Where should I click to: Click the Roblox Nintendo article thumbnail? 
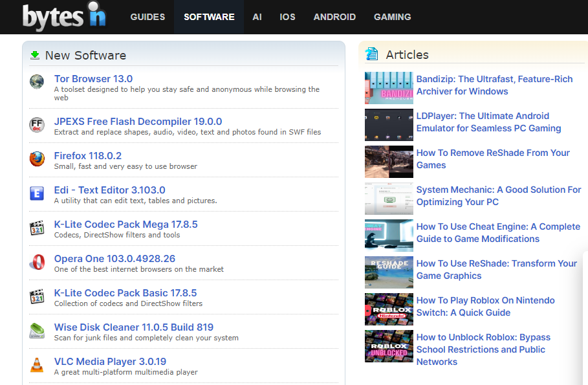[389, 309]
